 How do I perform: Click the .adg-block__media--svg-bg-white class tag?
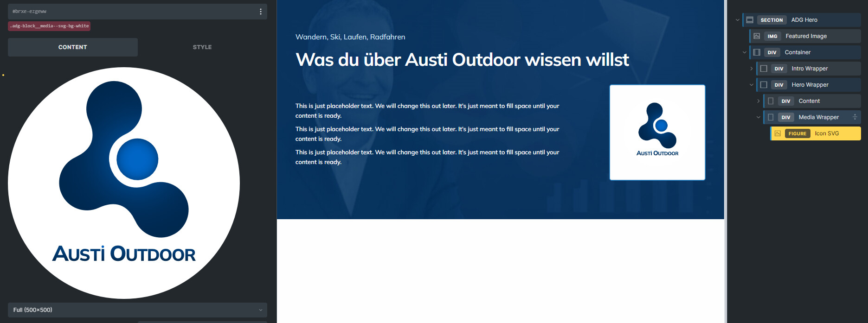(49, 26)
